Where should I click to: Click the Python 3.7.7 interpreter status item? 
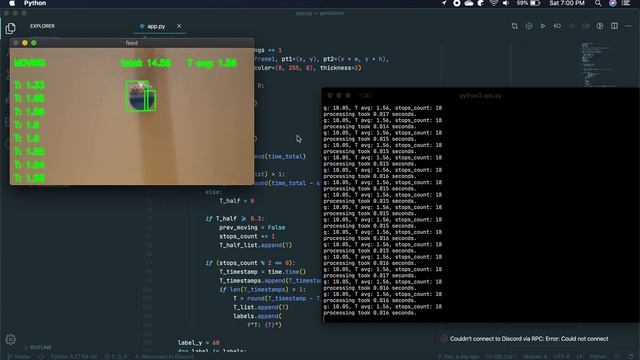(74, 357)
